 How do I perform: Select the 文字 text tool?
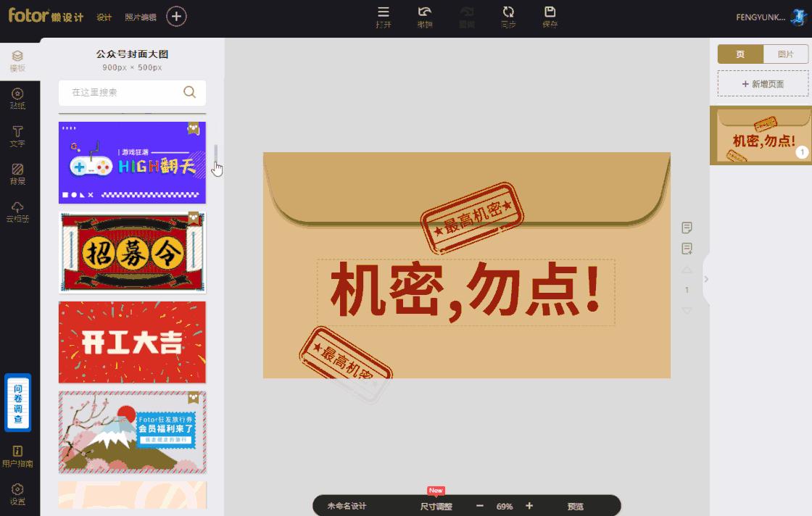pyautogui.click(x=17, y=136)
